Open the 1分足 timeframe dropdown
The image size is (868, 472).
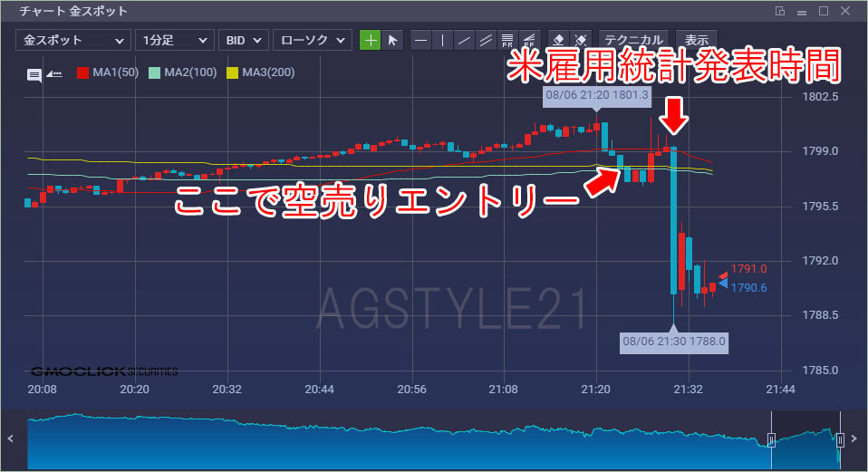coord(174,40)
